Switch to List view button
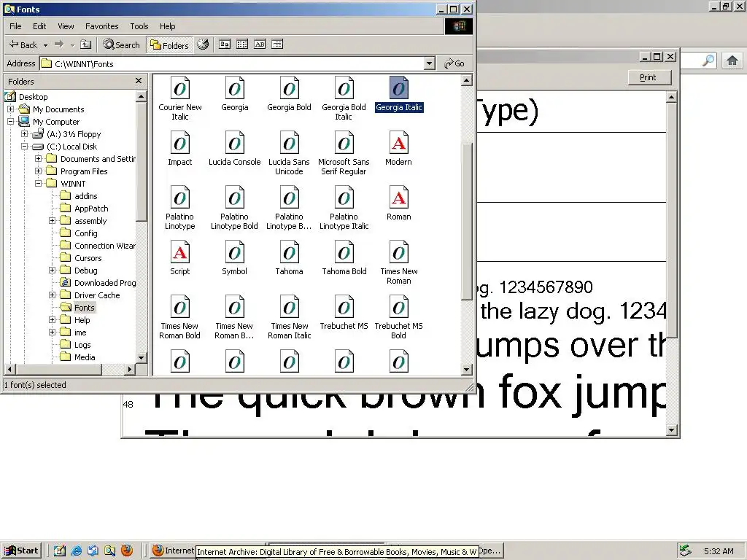 point(242,44)
